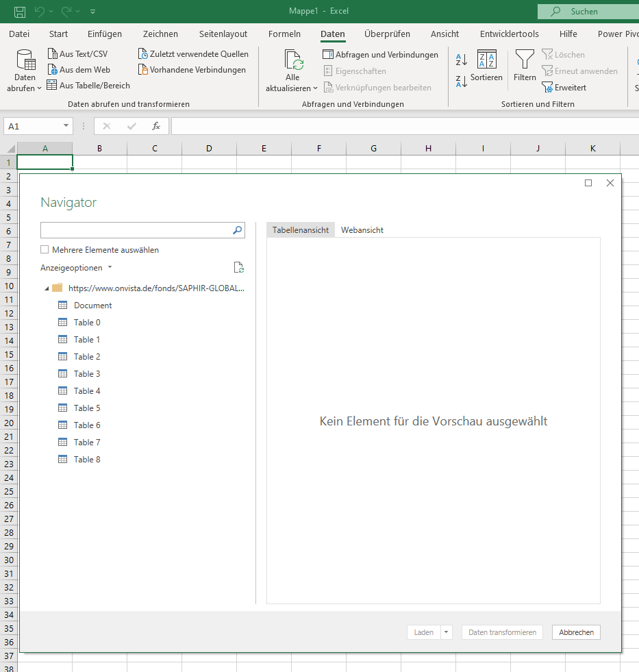Screen dimensions: 639x672
Task: Expand the Alle aktualisieren dropdown arrow
Action: coord(316,88)
